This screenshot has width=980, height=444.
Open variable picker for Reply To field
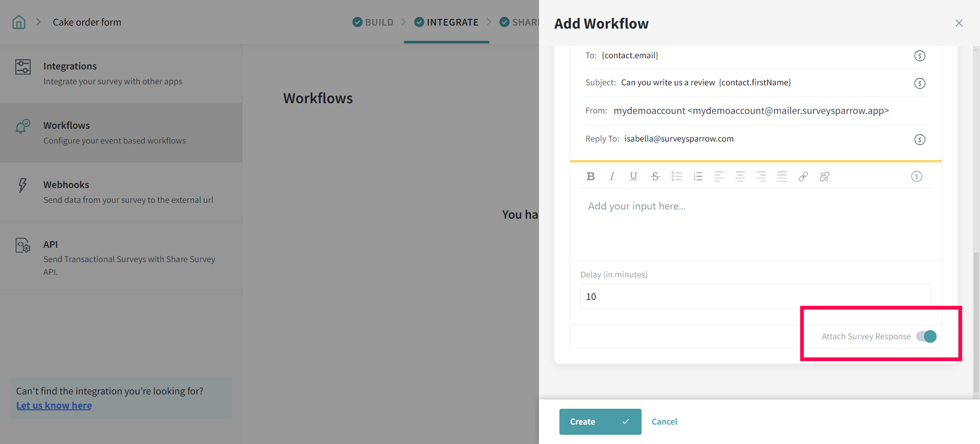pos(919,139)
